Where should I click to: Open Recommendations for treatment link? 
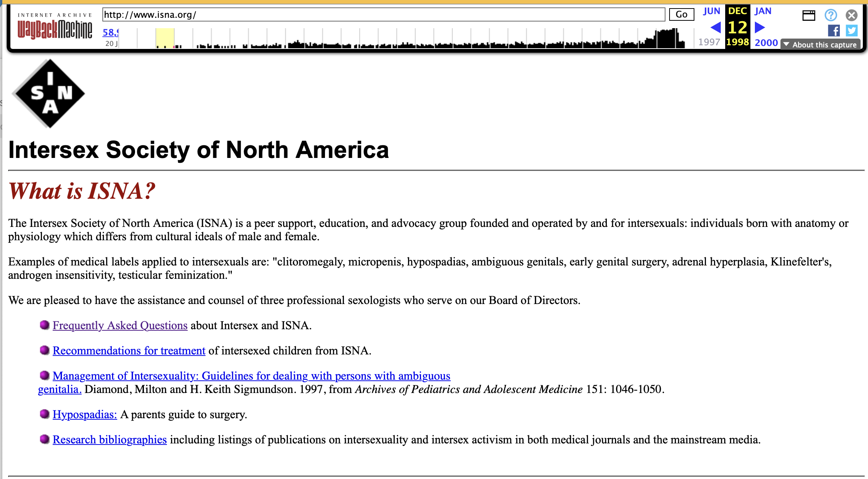click(x=129, y=351)
